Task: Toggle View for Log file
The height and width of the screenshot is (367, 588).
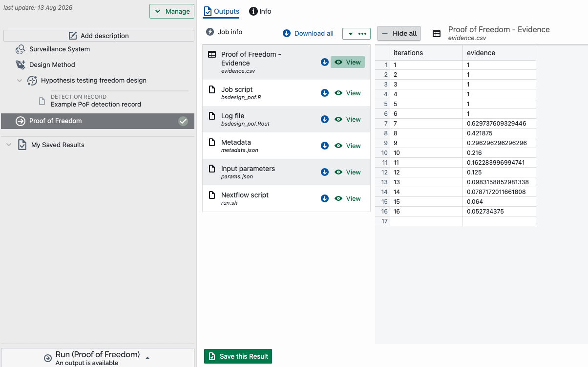Action: [348, 119]
